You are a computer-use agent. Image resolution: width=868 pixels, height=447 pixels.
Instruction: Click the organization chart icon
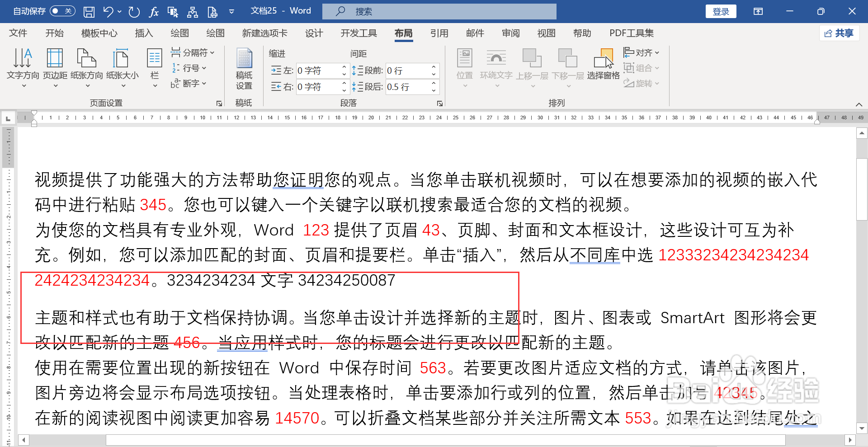pos(193,12)
